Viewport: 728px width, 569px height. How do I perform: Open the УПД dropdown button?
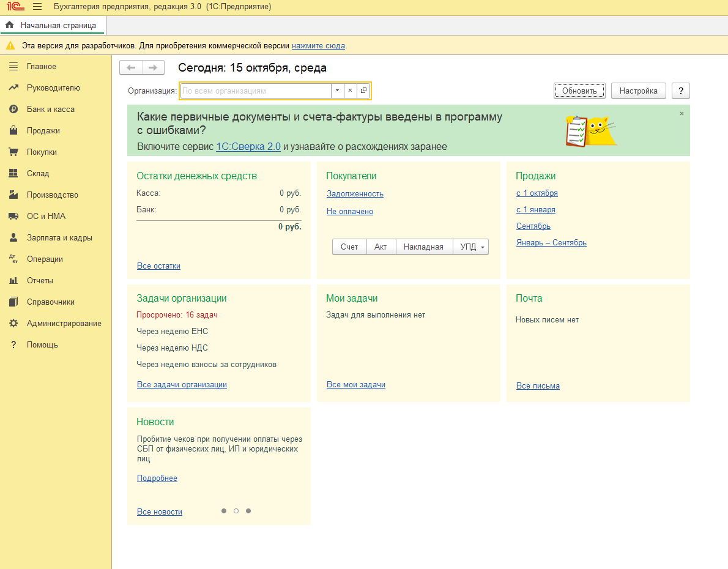(471, 247)
